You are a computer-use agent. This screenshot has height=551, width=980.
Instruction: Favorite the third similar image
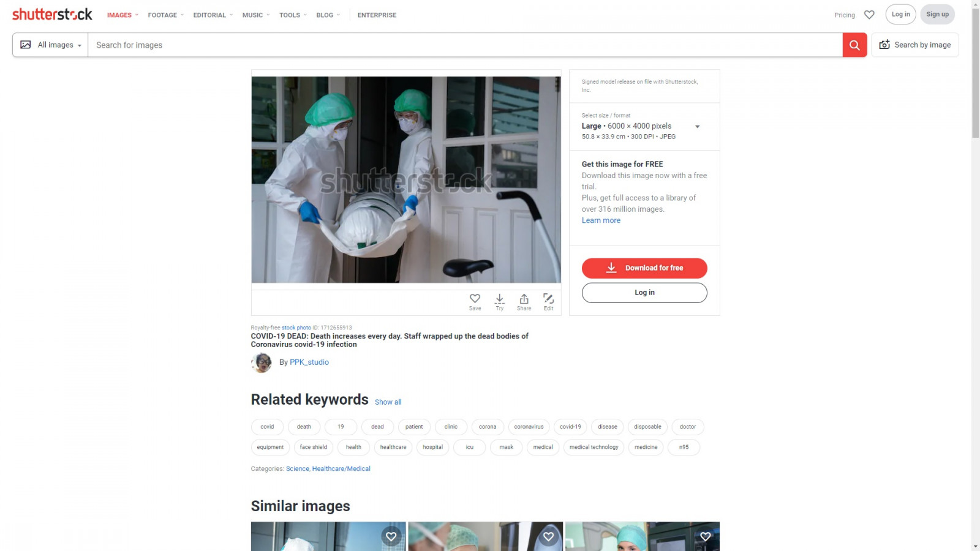click(705, 536)
